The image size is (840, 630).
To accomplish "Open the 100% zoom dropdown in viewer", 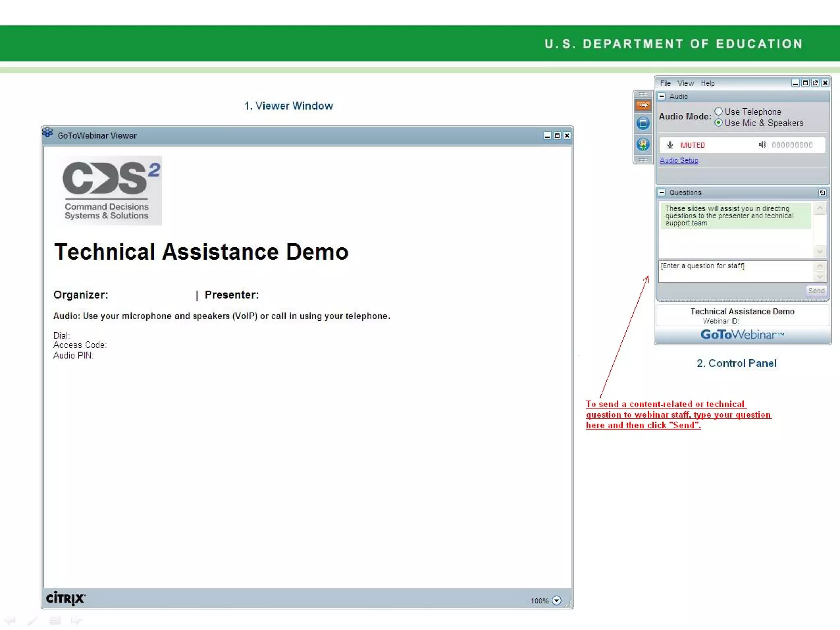I will click(x=557, y=600).
